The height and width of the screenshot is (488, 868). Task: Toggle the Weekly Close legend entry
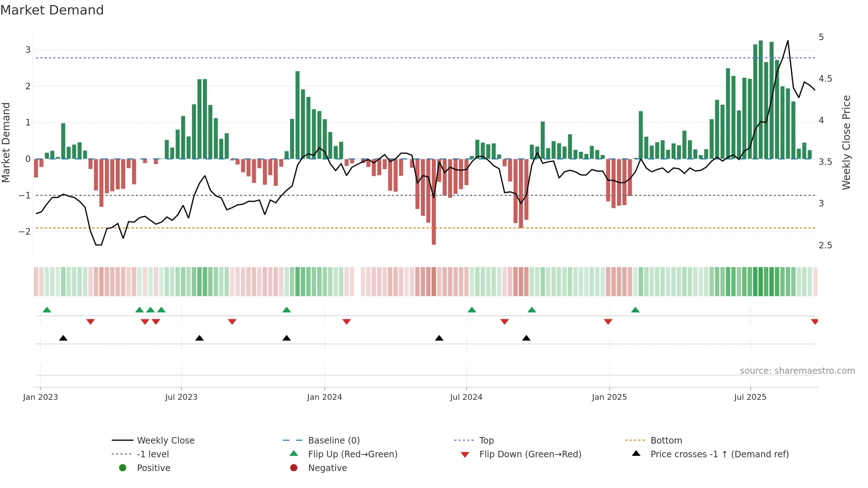[x=153, y=440]
